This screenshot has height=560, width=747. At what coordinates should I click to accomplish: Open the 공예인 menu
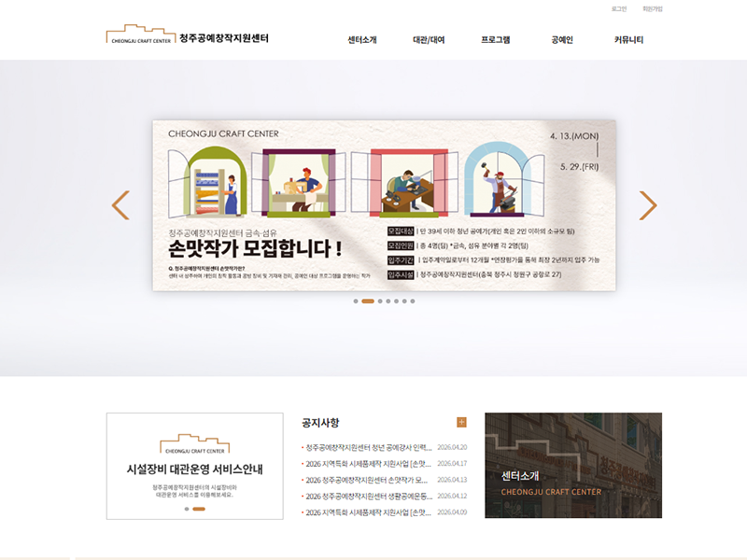pos(562,40)
